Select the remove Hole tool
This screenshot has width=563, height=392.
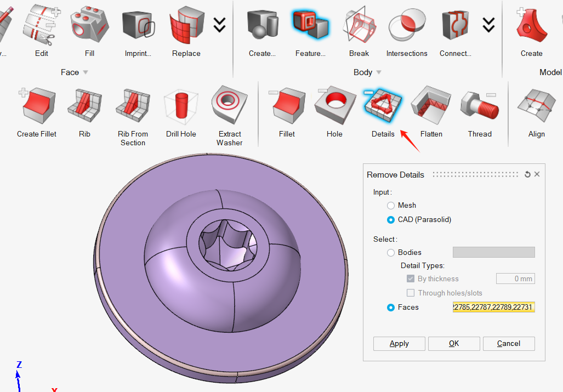pos(334,106)
